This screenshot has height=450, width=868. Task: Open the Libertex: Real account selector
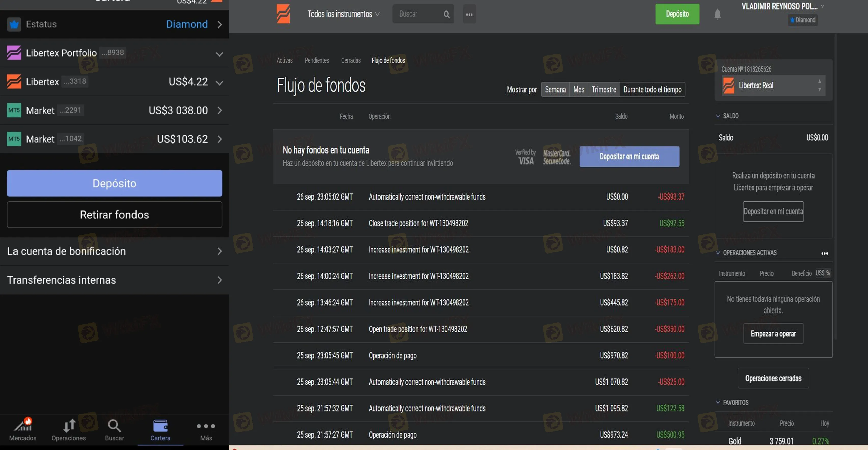773,86
